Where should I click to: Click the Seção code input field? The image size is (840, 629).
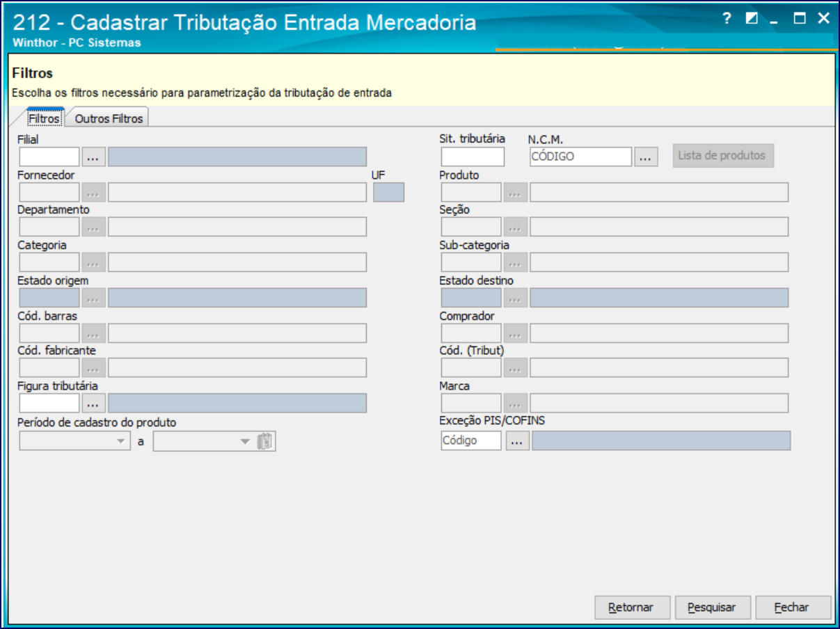click(x=471, y=227)
